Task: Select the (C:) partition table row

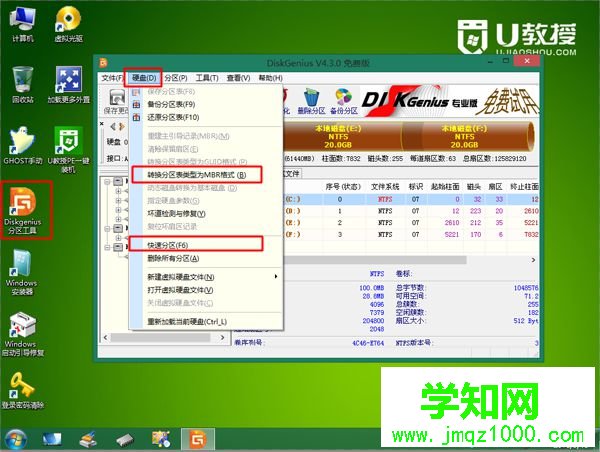Action: [411, 199]
